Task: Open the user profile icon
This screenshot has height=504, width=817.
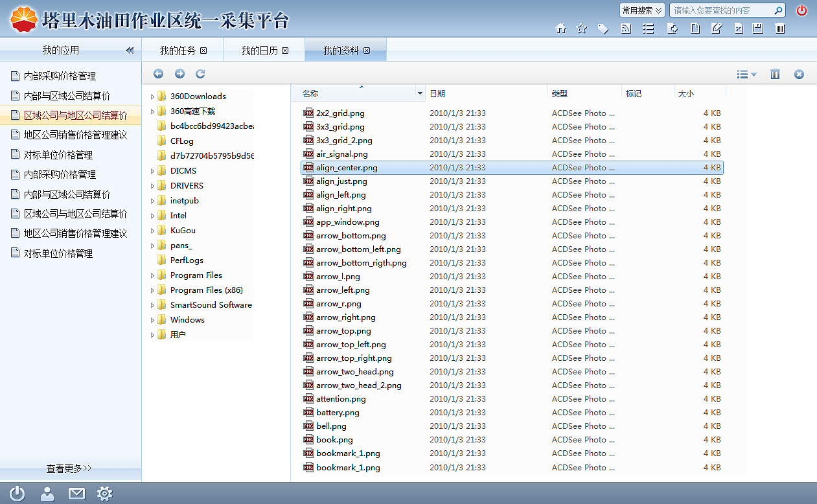Action: tap(47, 494)
